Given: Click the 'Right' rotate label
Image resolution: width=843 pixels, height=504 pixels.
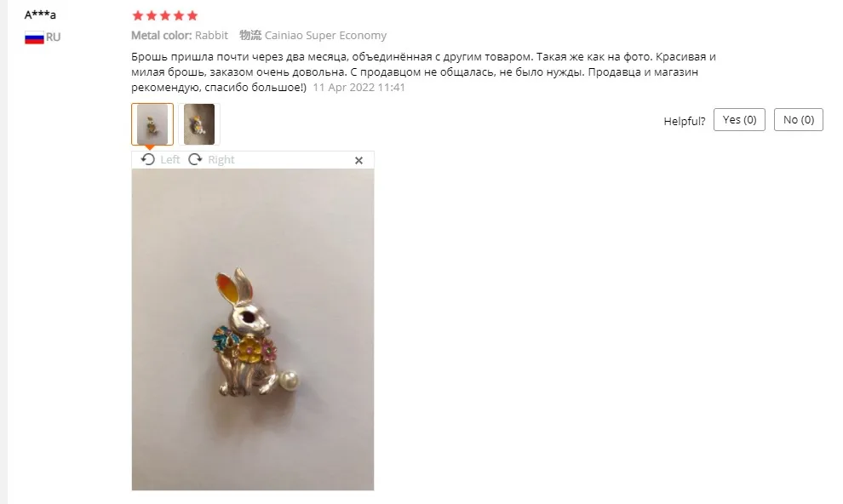Looking at the screenshot, I should coord(221,159).
